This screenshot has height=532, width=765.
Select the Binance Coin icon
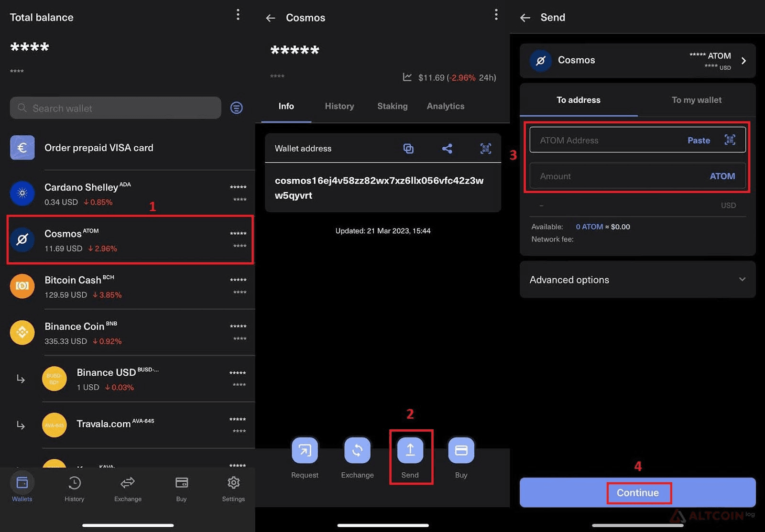coord(22,332)
